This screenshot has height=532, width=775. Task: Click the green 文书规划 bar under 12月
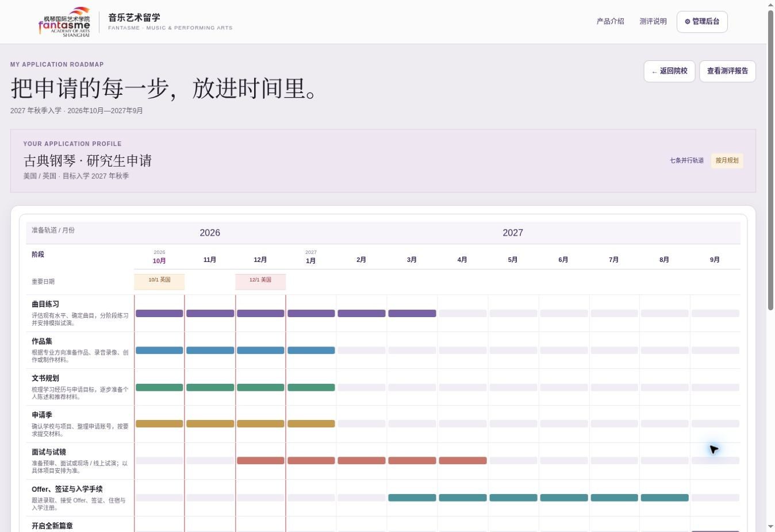pos(260,387)
